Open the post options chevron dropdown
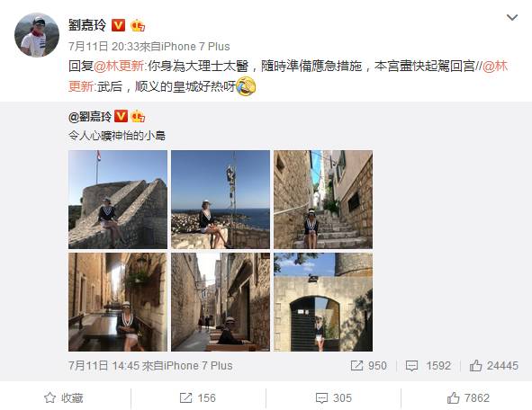Viewport: 532px width, 410px height. click(512, 17)
